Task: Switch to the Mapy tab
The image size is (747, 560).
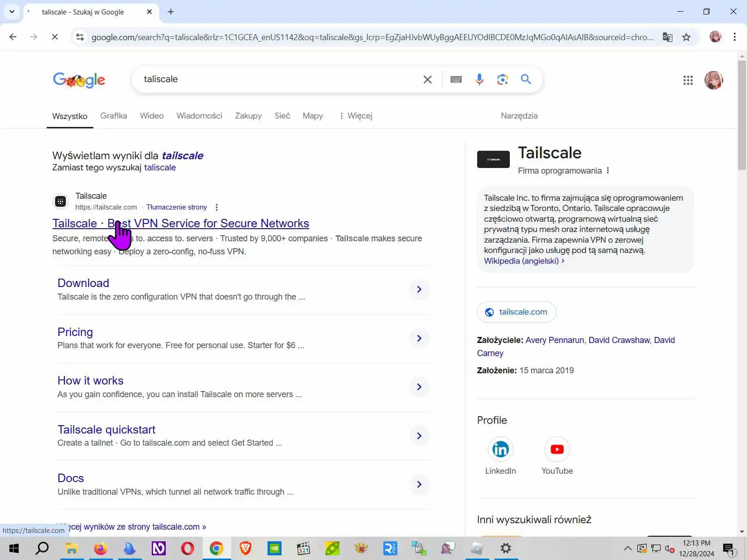Action: (x=313, y=116)
